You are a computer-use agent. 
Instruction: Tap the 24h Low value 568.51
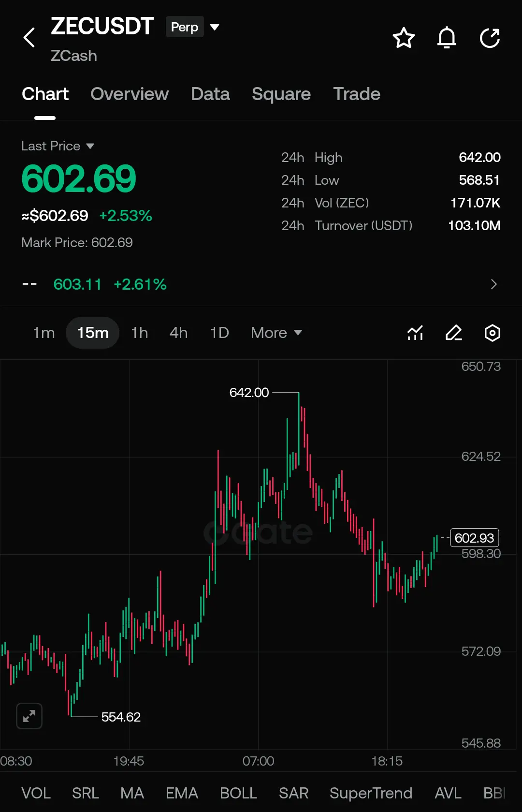coord(479,180)
